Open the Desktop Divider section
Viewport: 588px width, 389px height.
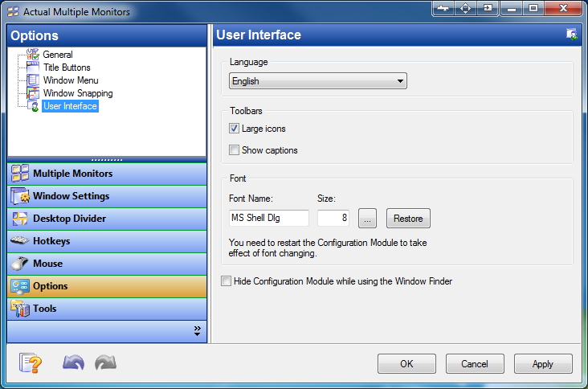pyautogui.click(x=107, y=219)
